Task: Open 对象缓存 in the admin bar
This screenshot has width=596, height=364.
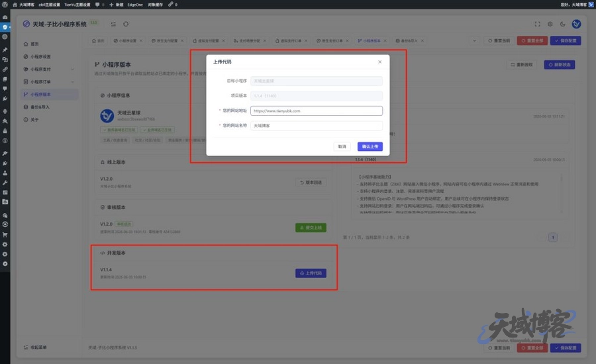Action: 155,5
